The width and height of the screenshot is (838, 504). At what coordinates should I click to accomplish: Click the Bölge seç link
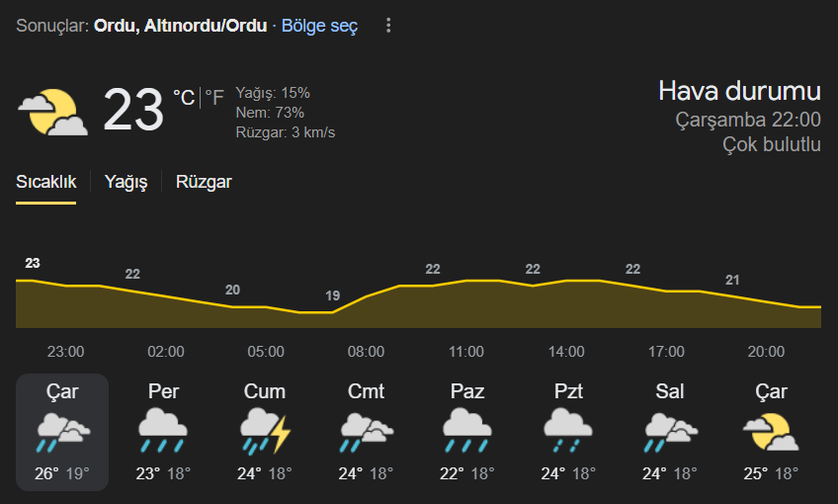(x=319, y=26)
